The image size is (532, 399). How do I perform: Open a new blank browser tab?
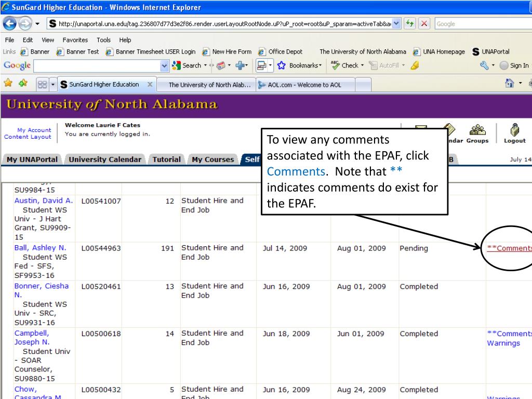coord(363,85)
